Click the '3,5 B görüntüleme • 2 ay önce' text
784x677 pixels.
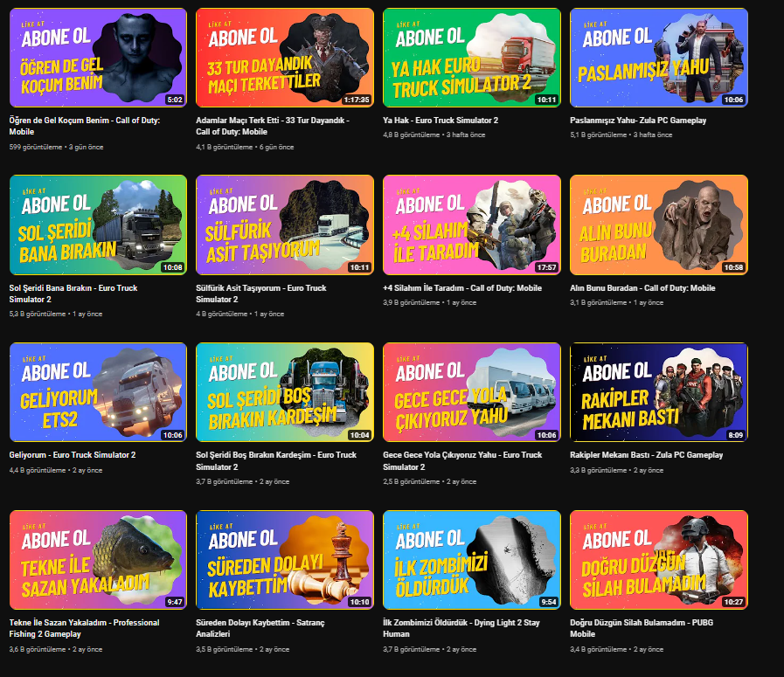[x=242, y=649]
